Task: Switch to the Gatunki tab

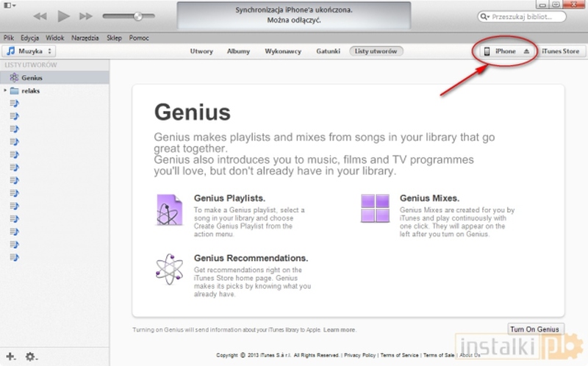Action: click(x=328, y=51)
